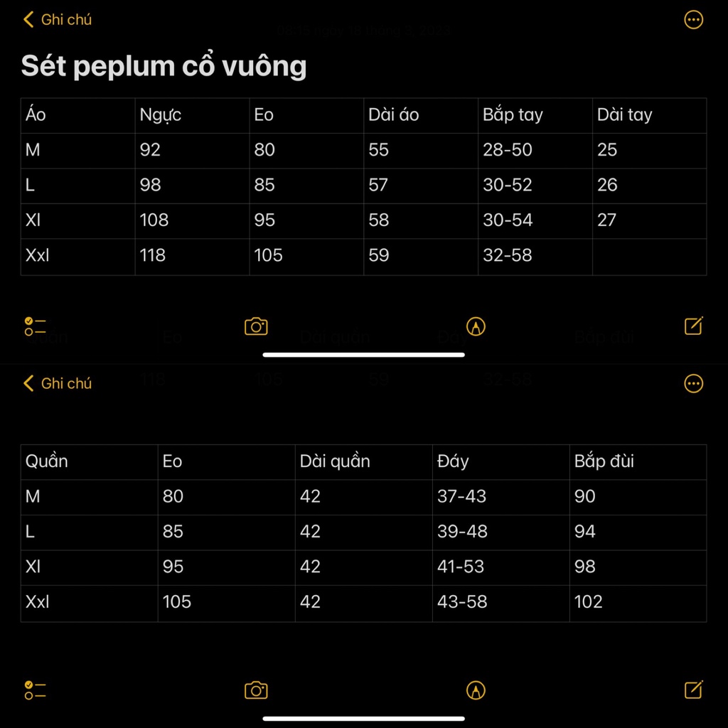The height and width of the screenshot is (728, 728).
Task: Select the markup pen under the Áo table
Action: click(476, 326)
